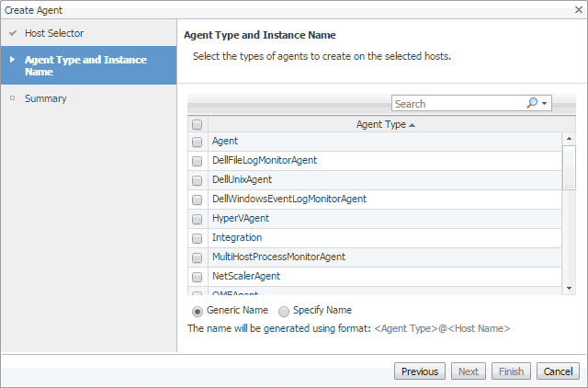Tick the DellFileLogMonitorAgent checkbox
This screenshot has width=588, height=388.
coord(197,161)
